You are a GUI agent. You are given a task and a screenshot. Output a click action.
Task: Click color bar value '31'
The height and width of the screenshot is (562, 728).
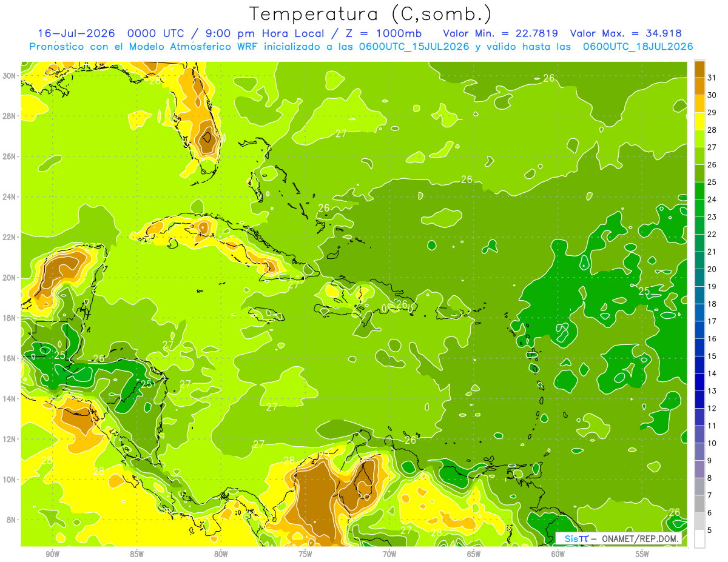click(712, 78)
